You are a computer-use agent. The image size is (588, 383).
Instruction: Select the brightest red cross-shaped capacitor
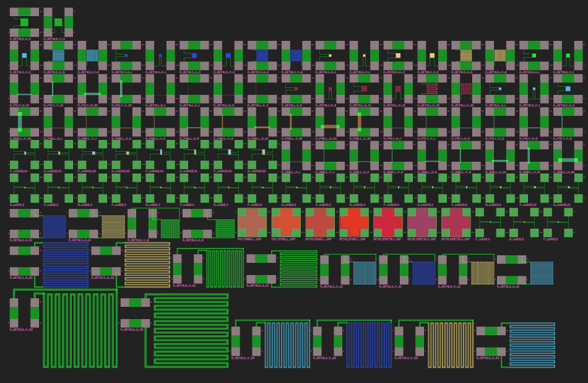pos(354,221)
